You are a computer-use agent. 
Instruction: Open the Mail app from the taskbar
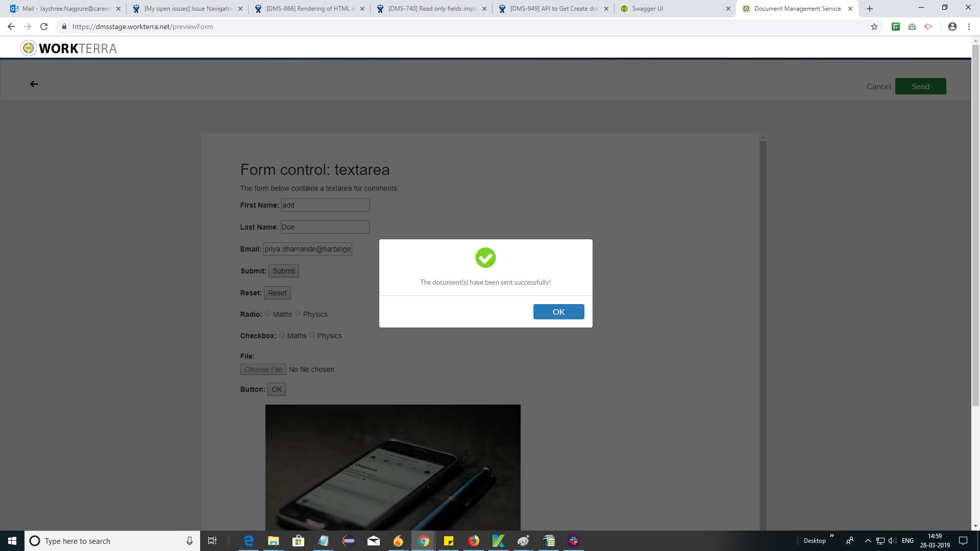tap(374, 541)
